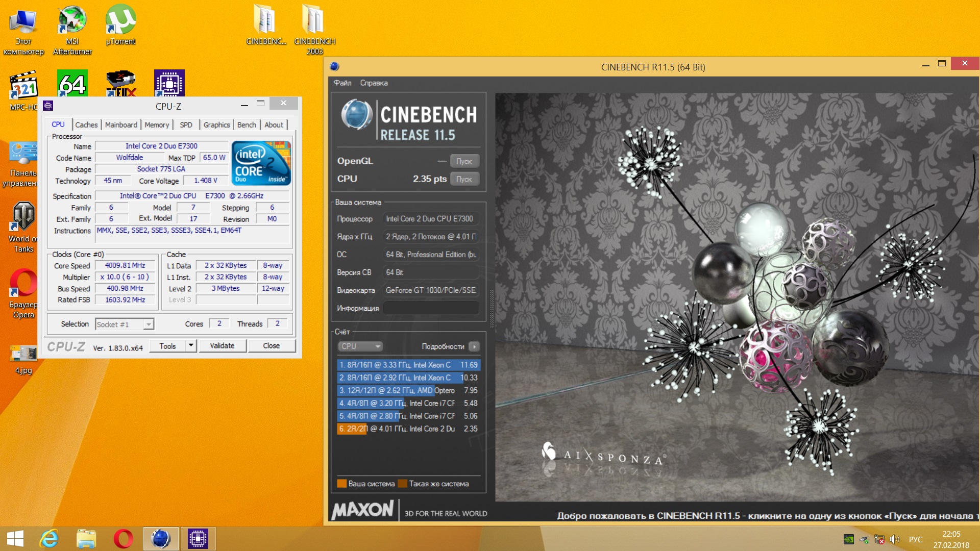Click the CPU-Z window title icon
980x551 pixels.
click(48, 106)
